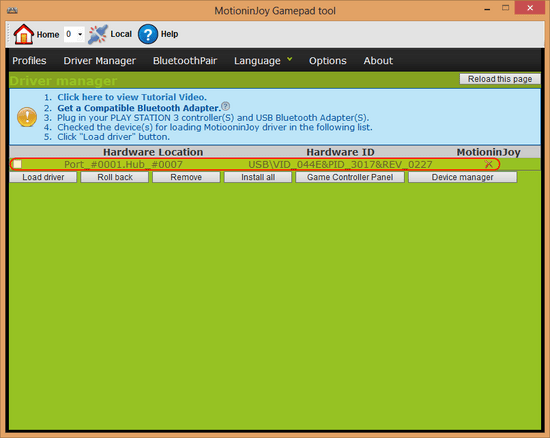Viewport: 550px width, 438px height.
Task: Open the Game Controller Panel
Action: coord(350,177)
